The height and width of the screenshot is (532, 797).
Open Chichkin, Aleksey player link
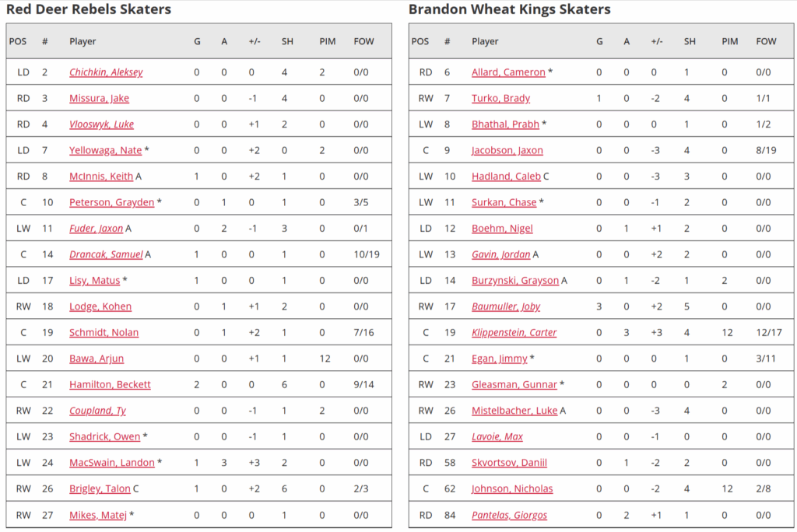pyautogui.click(x=106, y=72)
